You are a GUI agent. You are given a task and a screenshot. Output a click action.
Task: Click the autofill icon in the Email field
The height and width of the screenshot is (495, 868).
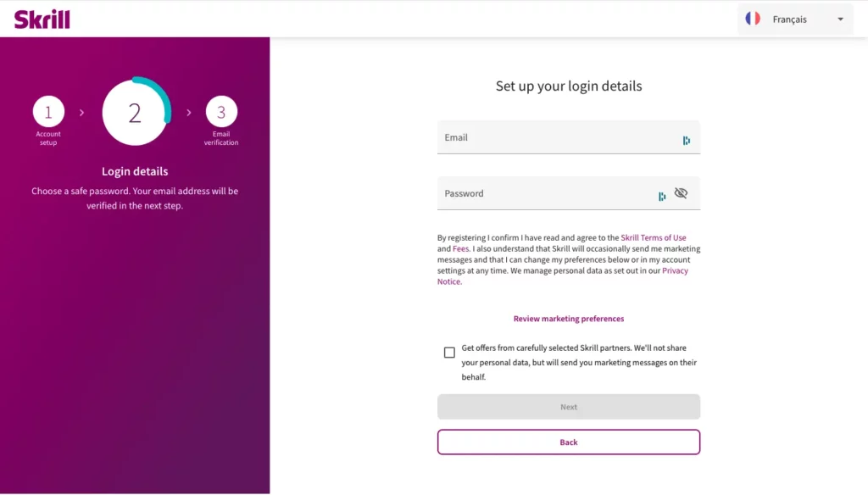(x=687, y=141)
